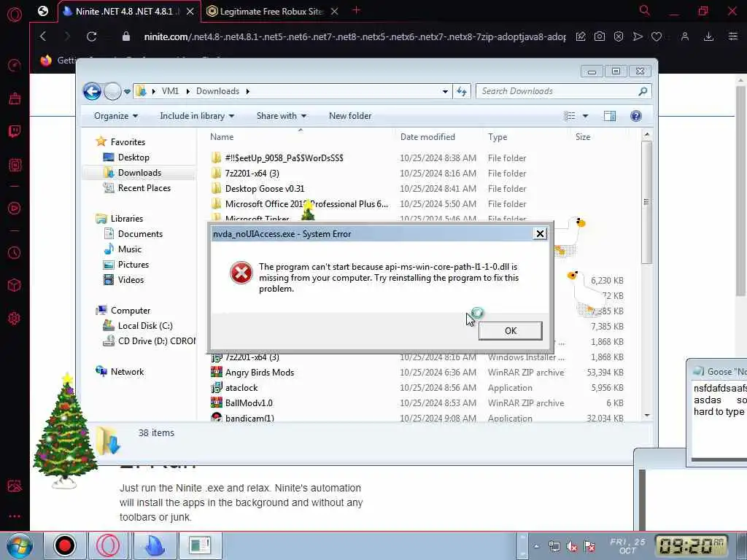Open the History clock icon in Opera sidebar
The height and width of the screenshot is (560, 747).
15,253
